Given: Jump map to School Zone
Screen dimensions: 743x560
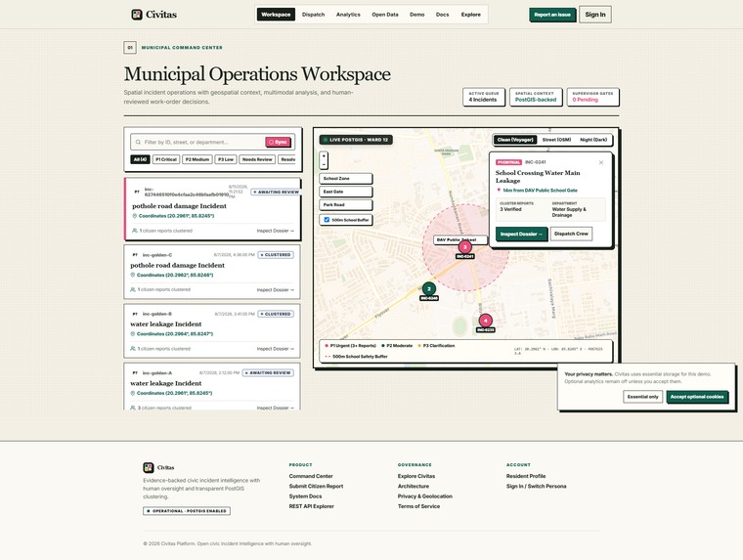Looking at the screenshot, I should pos(346,179).
